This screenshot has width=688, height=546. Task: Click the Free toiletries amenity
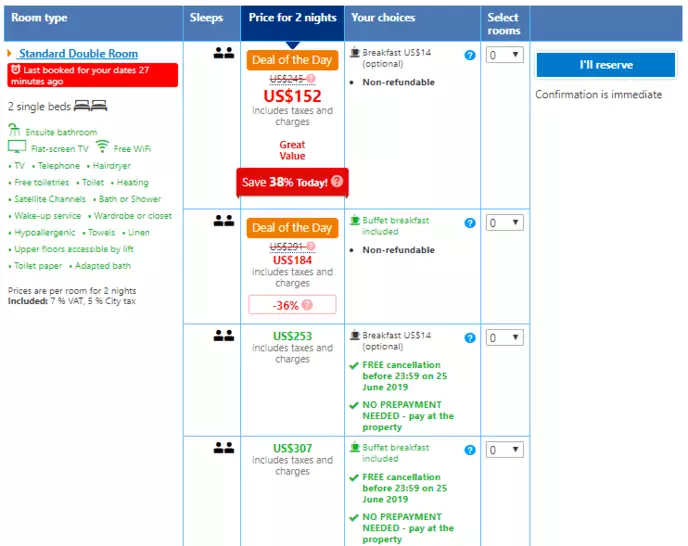coord(41,182)
